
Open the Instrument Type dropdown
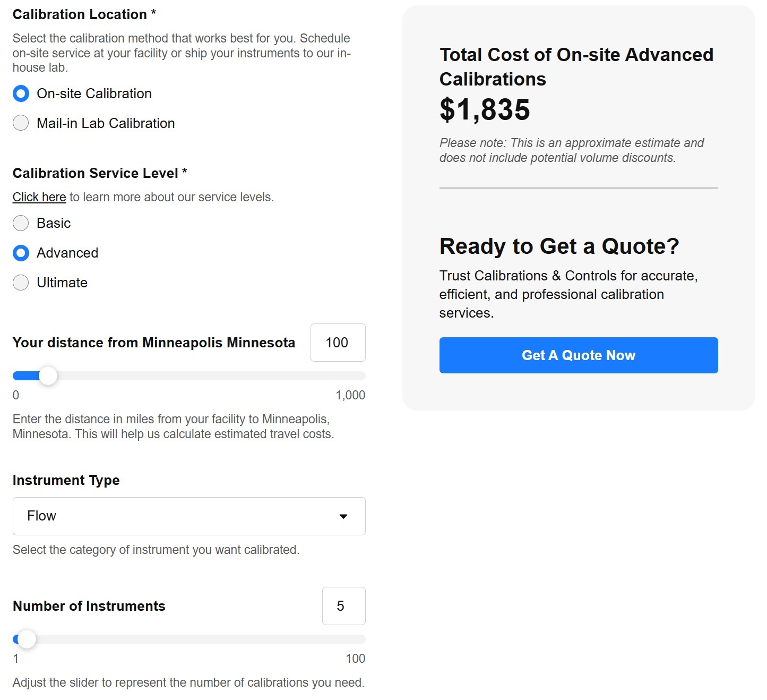click(x=189, y=516)
